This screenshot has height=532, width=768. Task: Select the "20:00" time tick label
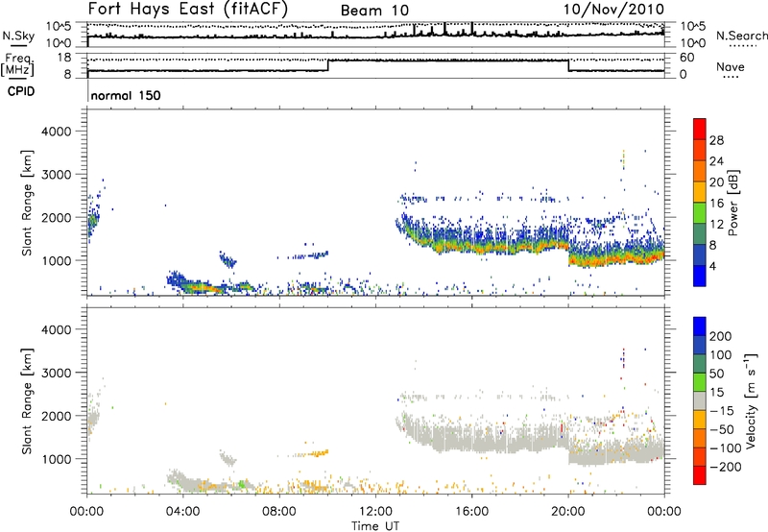point(567,512)
